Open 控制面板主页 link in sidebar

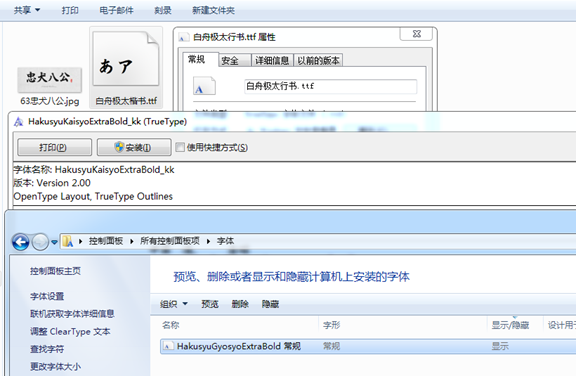(x=55, y=271)
